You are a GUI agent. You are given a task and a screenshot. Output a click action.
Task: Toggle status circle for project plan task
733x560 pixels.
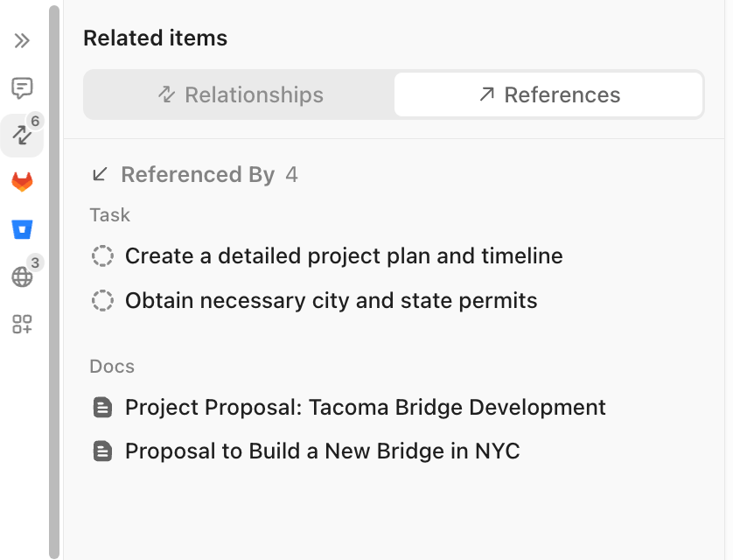103,255
